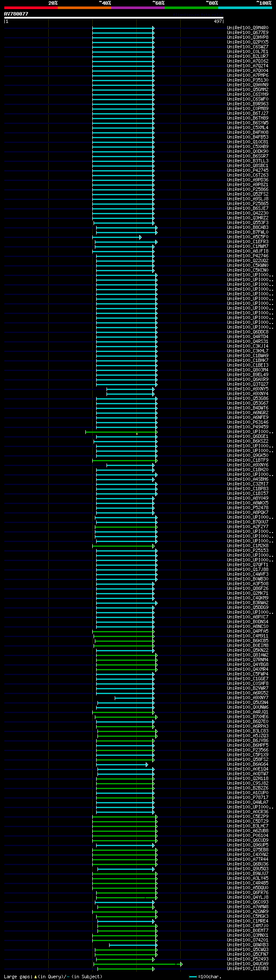
Task: Click the white query sequence bar
Action: [x=114, y=18]
